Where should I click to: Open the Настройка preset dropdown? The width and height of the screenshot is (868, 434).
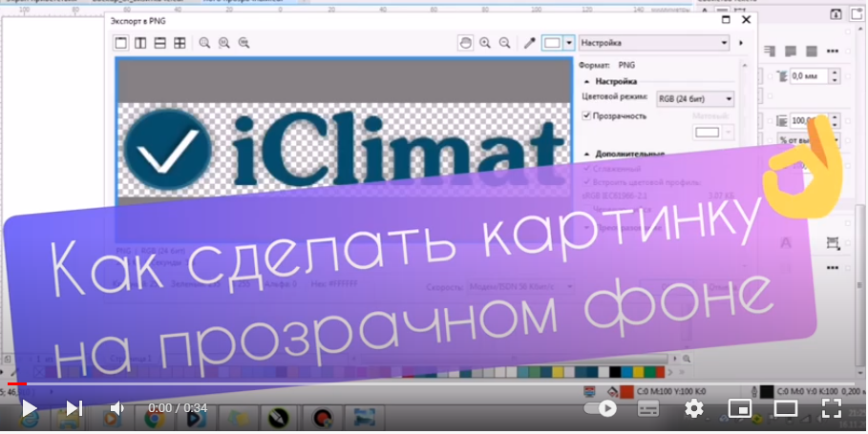(654, 43)
